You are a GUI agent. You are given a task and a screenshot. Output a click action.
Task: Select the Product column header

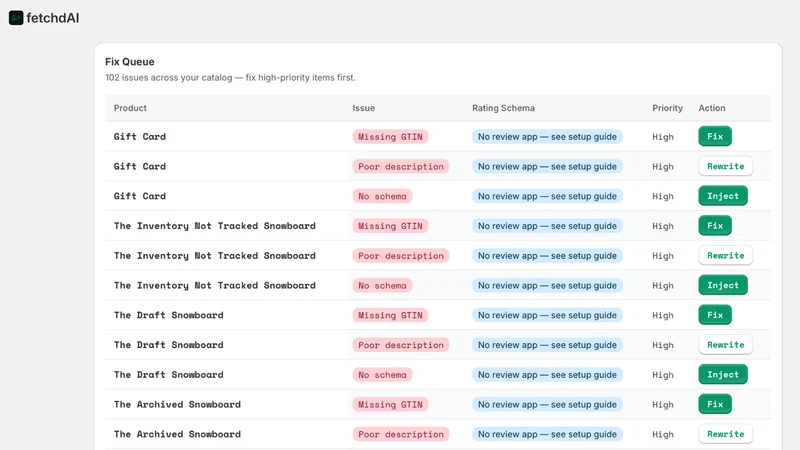130,108
